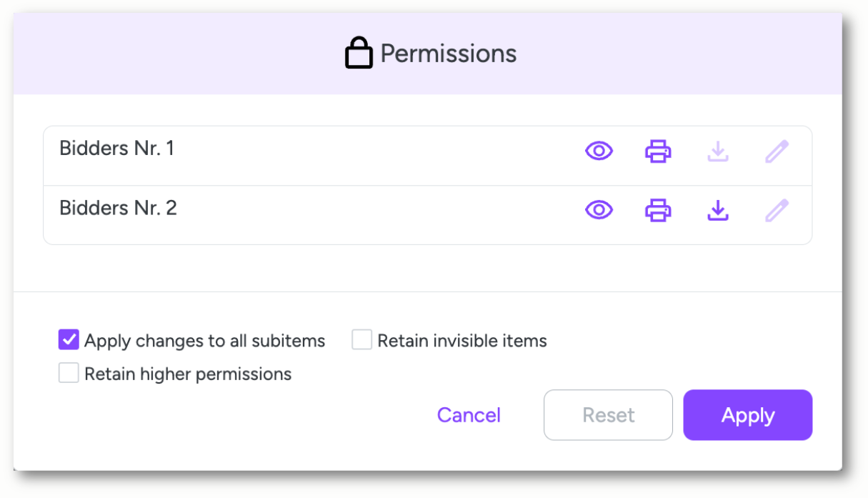
Task: Enable edit pencil for Bidders Nr. 2
Action: point(777,211)
